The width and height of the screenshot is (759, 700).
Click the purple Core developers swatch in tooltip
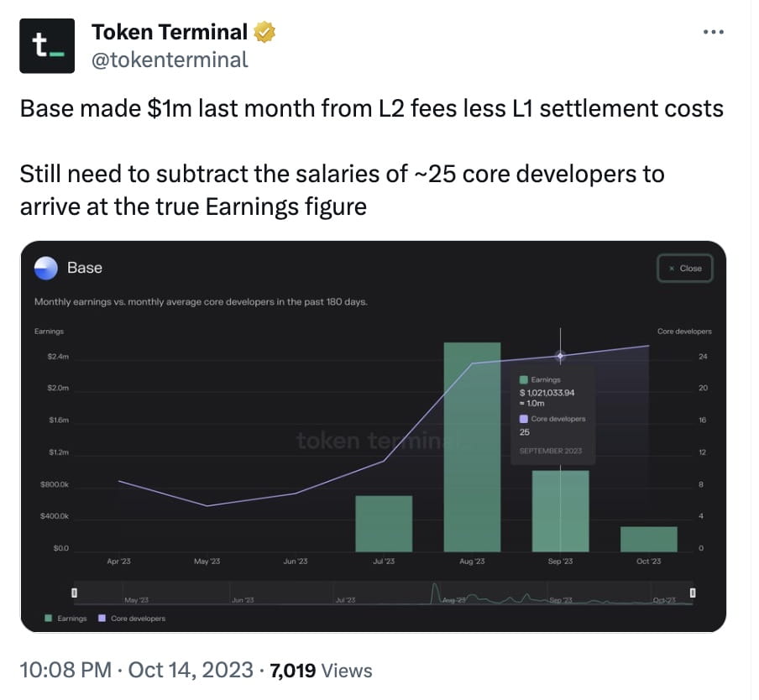click(524, 418)
